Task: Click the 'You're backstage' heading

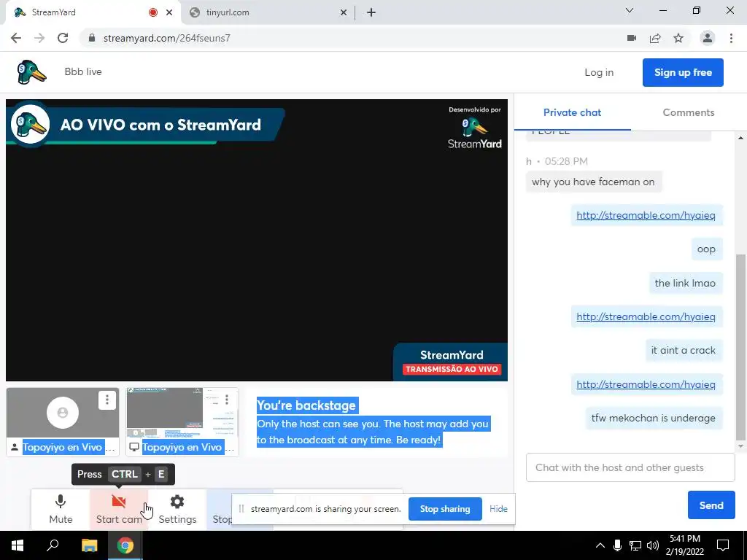Action: [x=306, y=405]
